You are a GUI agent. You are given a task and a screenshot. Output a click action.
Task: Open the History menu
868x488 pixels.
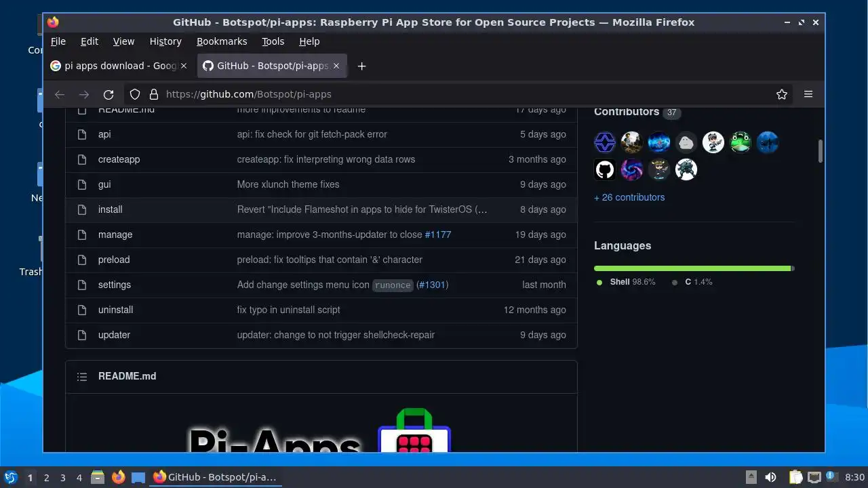tap(165, 41)
